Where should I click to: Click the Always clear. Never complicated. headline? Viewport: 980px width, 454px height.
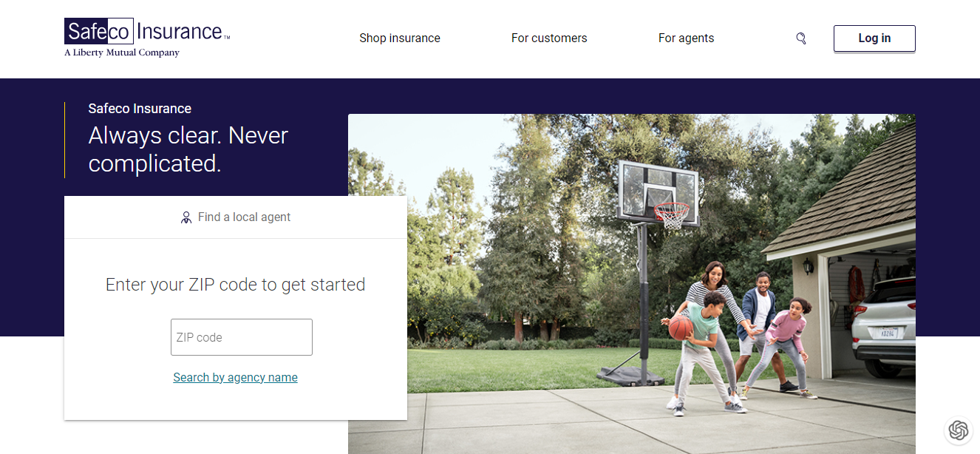pyautogui.click(x=188, y=149)
